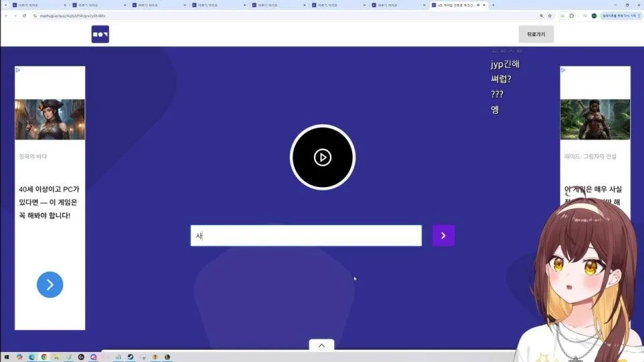This screenshot has width=644, height=362.
Task: Open the site logo in the page header
Action: pyautogui.click(x=100, y=34)
